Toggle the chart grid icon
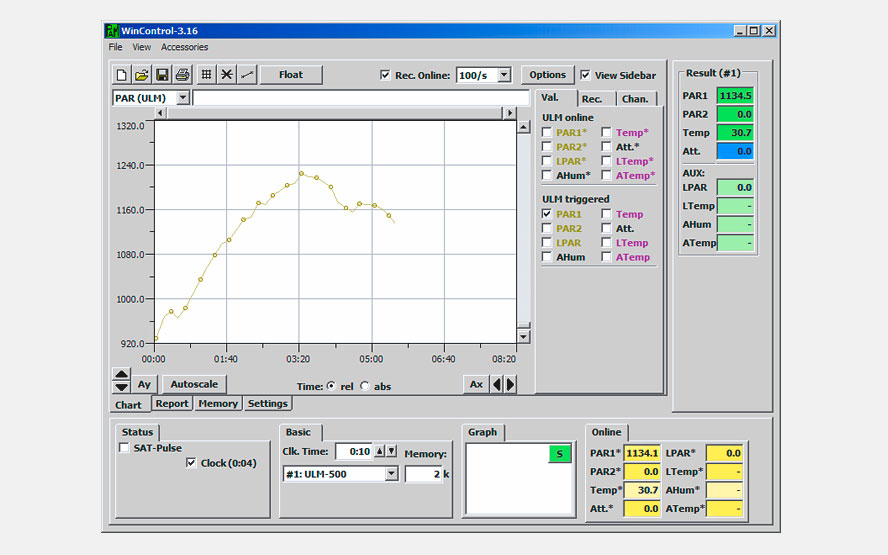 coord(207,75)
